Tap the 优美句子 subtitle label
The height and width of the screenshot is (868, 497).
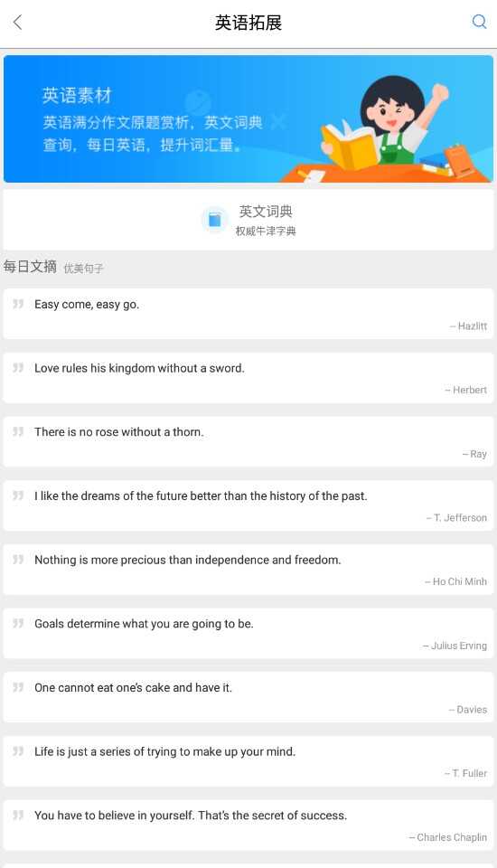click(83, 269)
